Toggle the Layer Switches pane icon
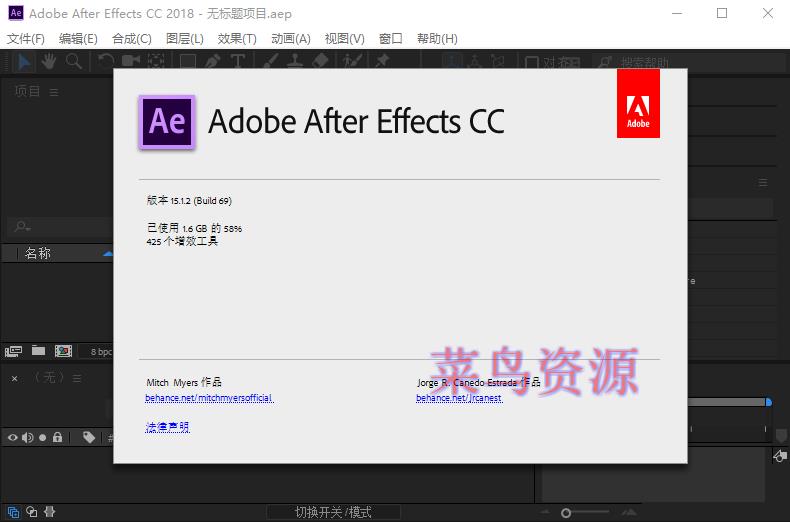The image size is (790, 522). 14,512
